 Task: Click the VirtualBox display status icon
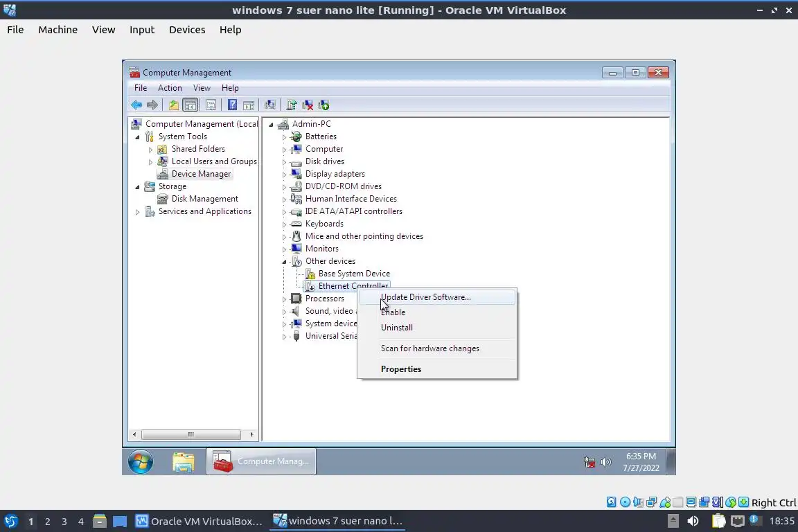coord(691,502)
